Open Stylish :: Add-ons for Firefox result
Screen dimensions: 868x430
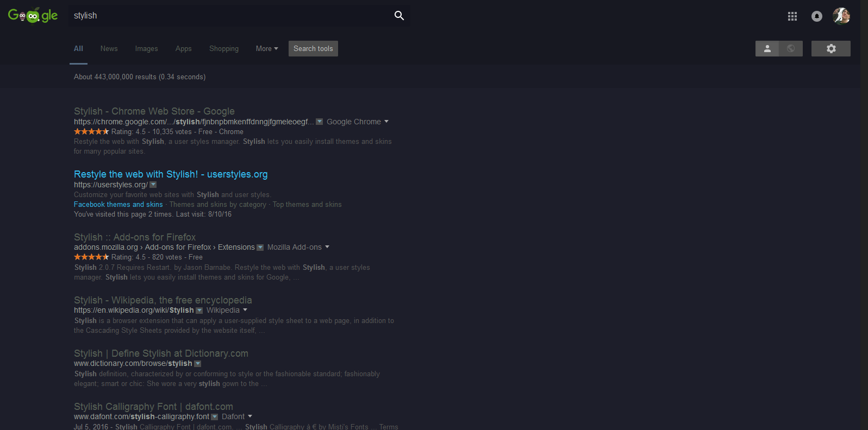135,237
